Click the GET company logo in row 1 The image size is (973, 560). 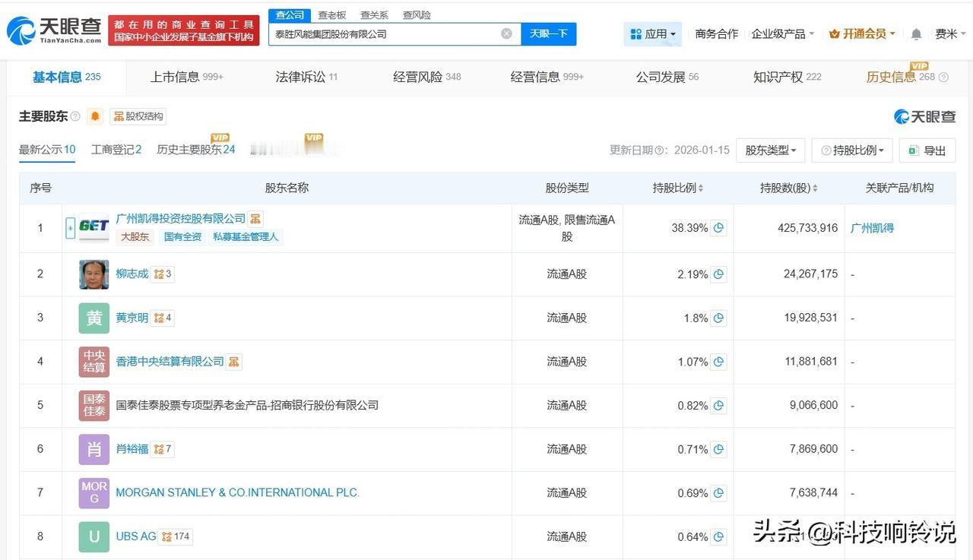click(x=94, y=227)
